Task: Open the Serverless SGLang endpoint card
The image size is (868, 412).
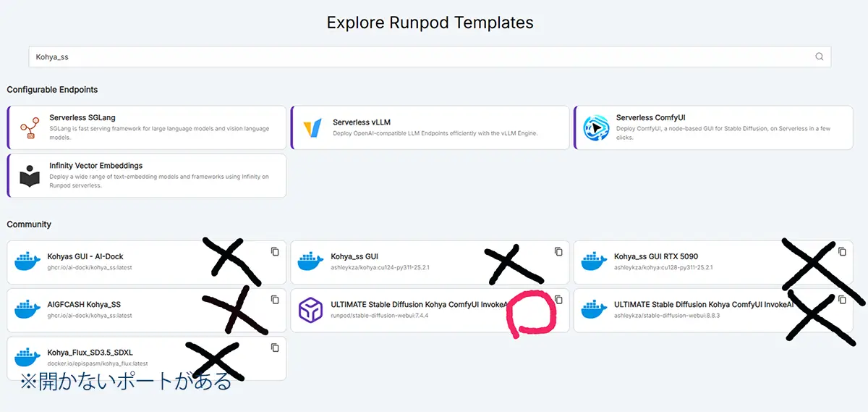Action: click(147, 127)
